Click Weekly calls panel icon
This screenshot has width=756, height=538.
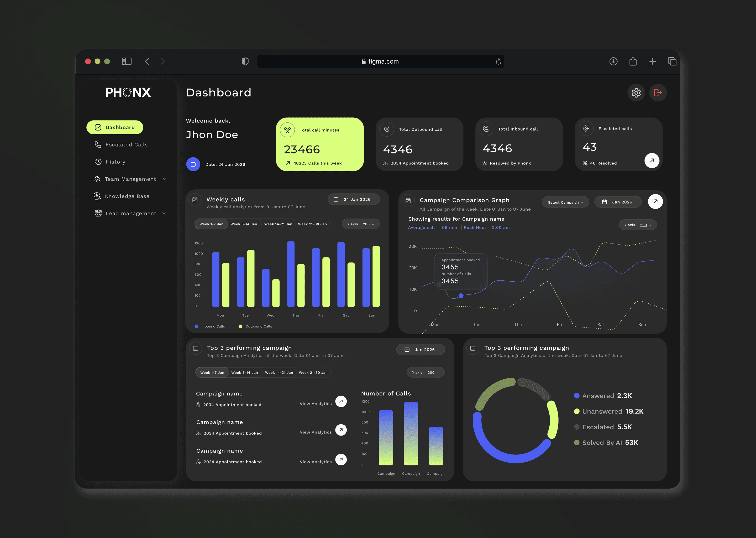pyautogui.click(x=195, y=200)
